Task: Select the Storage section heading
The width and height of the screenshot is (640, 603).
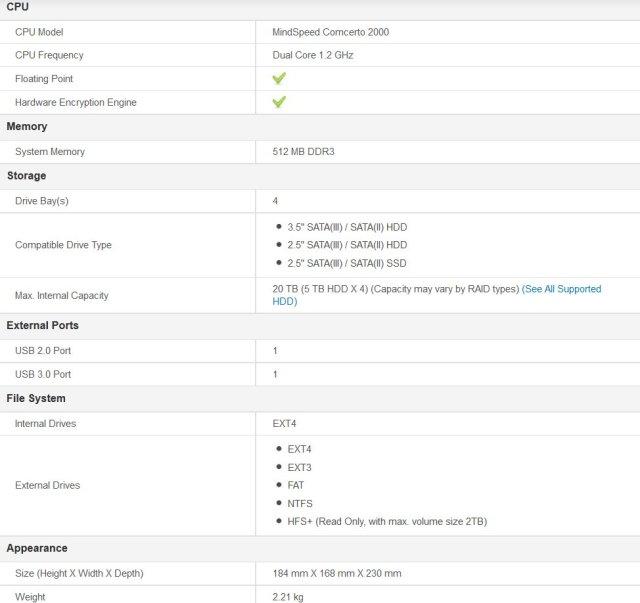Action: click(x=27, y=176)
